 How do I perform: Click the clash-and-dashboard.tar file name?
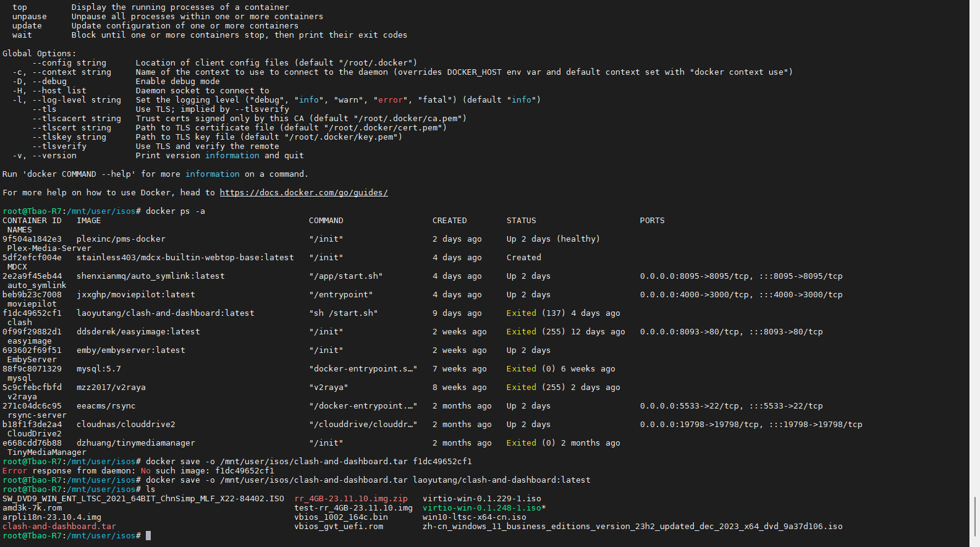click(59, 527)
